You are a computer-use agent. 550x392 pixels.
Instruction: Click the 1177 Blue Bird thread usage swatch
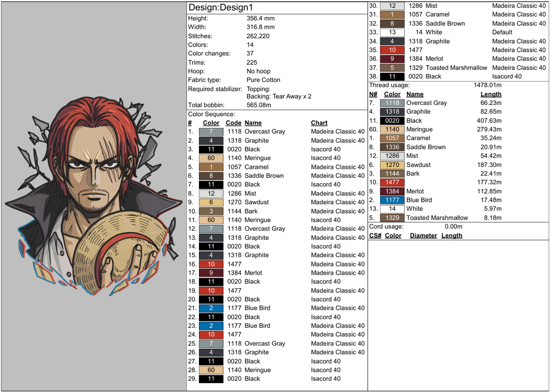(392, 200)
